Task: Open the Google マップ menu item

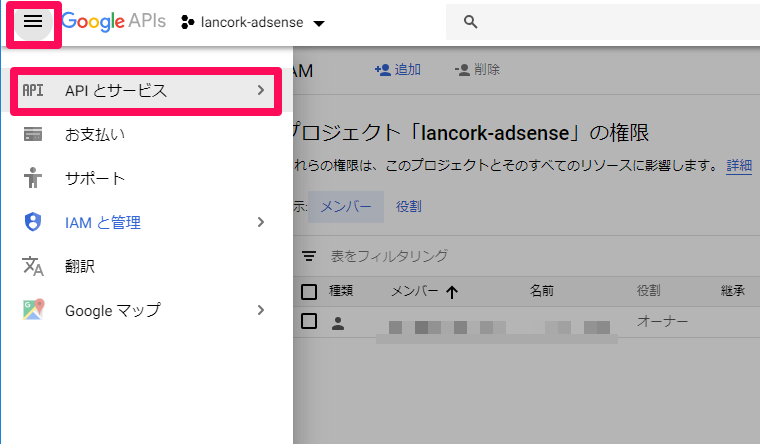Action: coord(146,310)
